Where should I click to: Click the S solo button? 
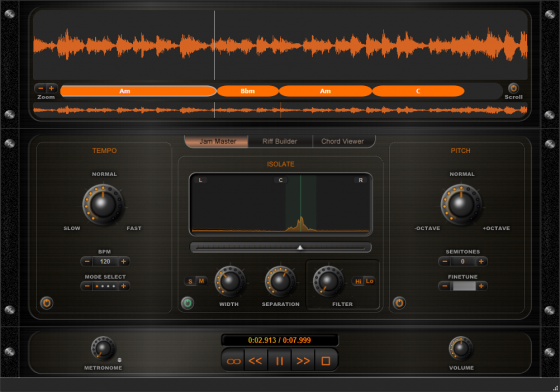(x=190, y=281)
